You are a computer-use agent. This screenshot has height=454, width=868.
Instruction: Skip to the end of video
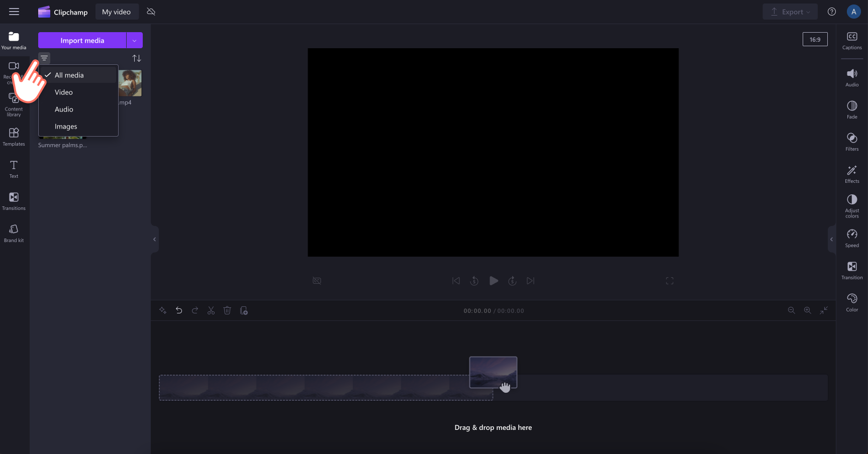click(530, 281)
